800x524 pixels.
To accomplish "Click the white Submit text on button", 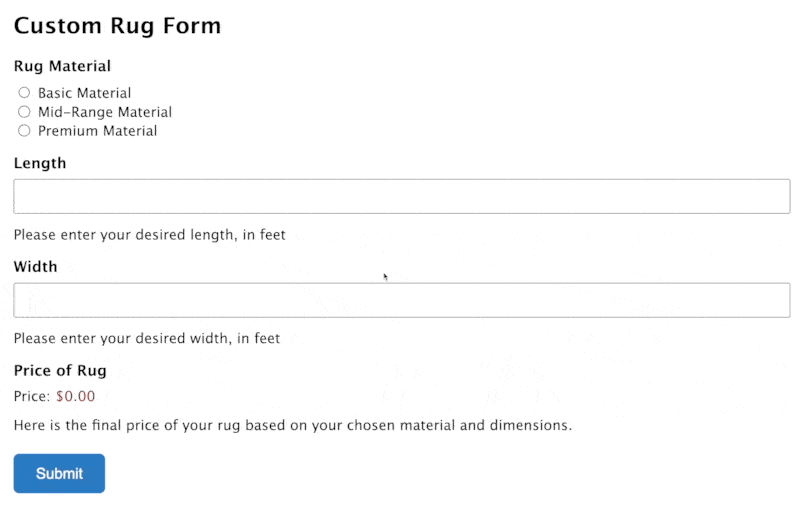I will click(x=59, y=473).
